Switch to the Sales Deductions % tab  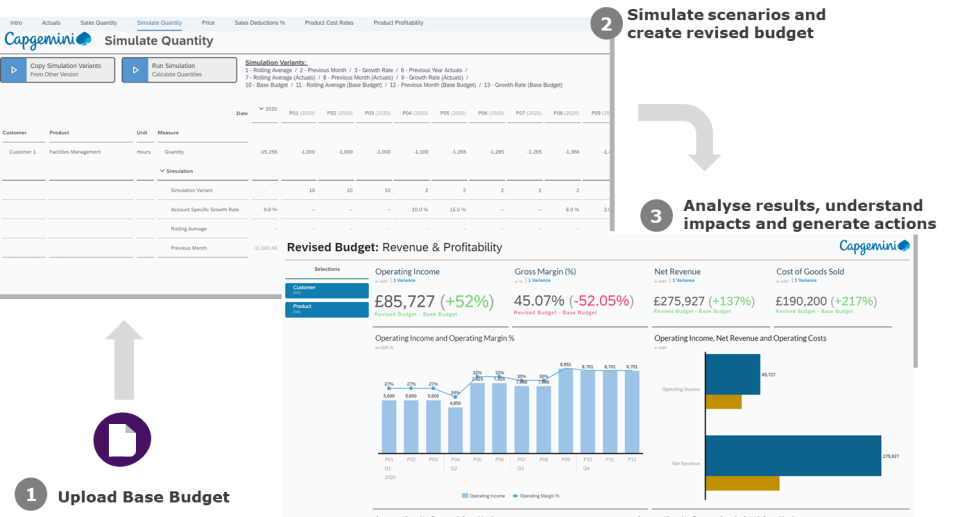coord(259,21)
